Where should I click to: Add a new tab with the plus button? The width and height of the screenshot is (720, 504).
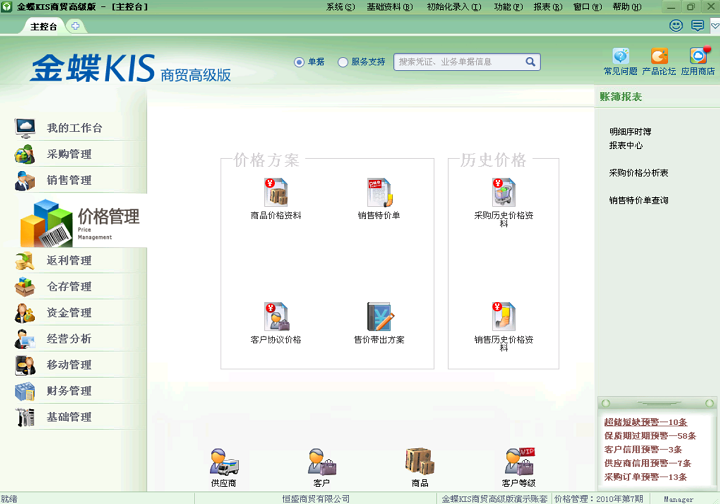click(75, 26)
